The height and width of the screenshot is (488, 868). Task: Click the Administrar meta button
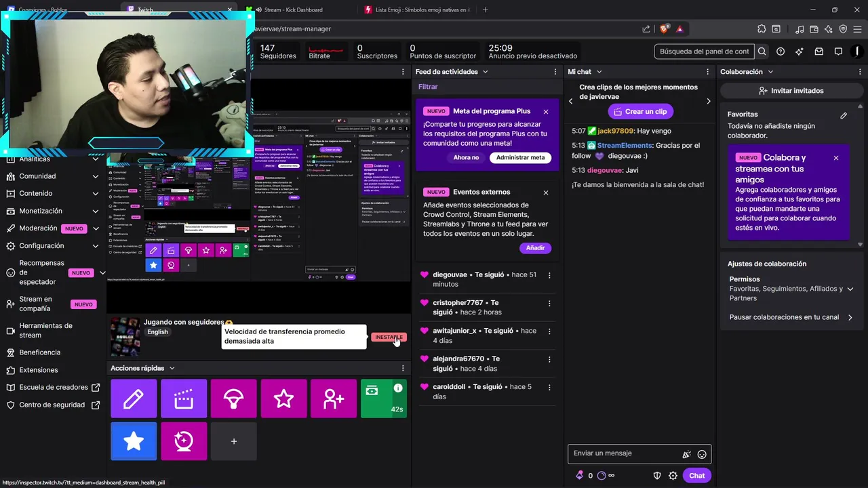pyautogui.click(x=520, y=157)
